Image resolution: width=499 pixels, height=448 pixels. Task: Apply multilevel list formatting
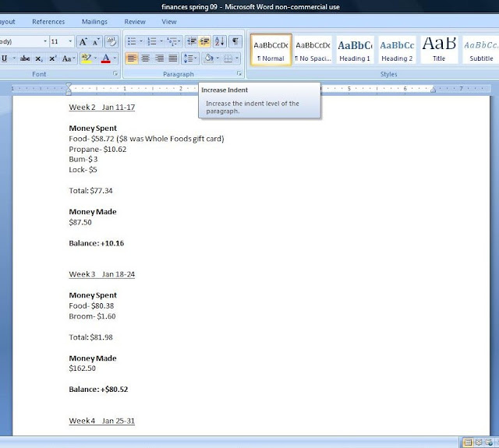coord(174,41)
